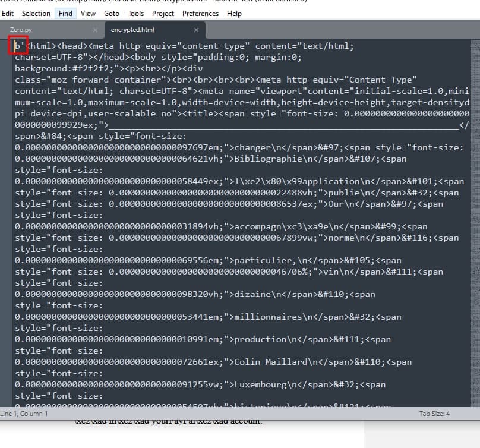Open the Tools menu
The width and height of the screenshot is (480, 448).
(135, 13)
